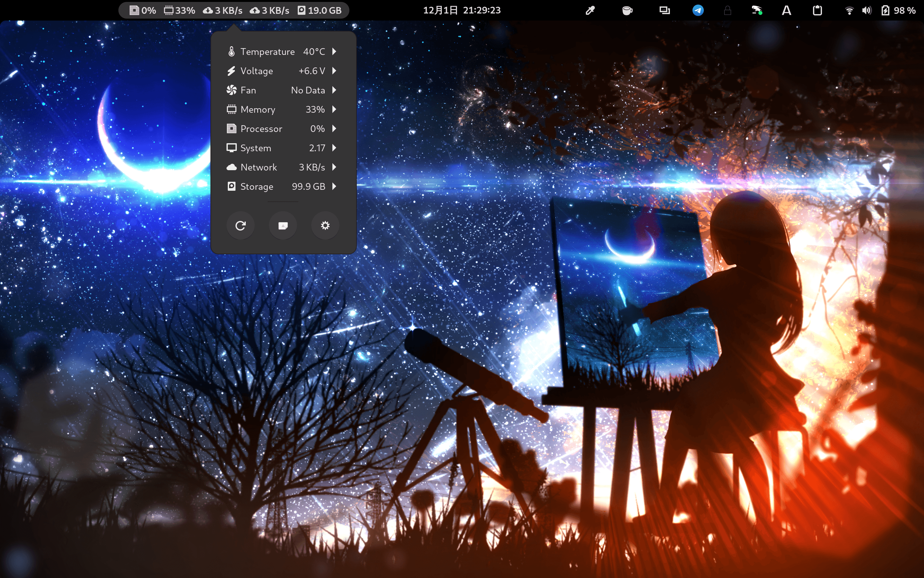Select the Voltage menu entry

pyautogui.click(x=283, y=71)
